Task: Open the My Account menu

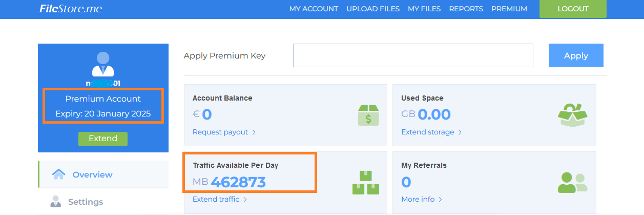Action: pyautogui.click(x=314, y=9)
